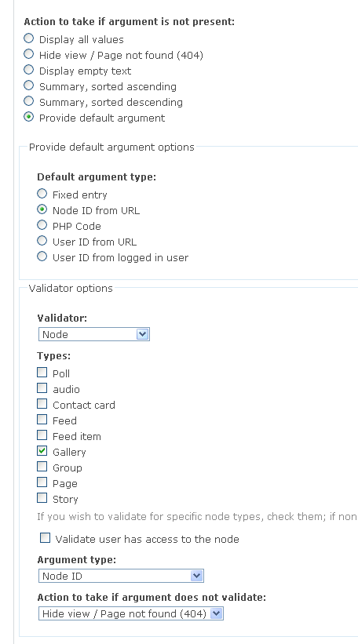Choose Hide view / Page not found (404) radio

(x=28, y=54)
